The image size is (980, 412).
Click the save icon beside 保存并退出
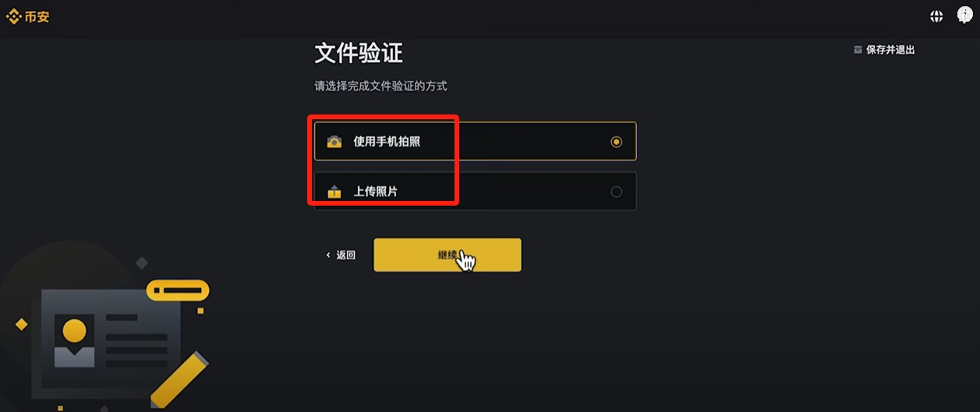click(x=858, y=50)
